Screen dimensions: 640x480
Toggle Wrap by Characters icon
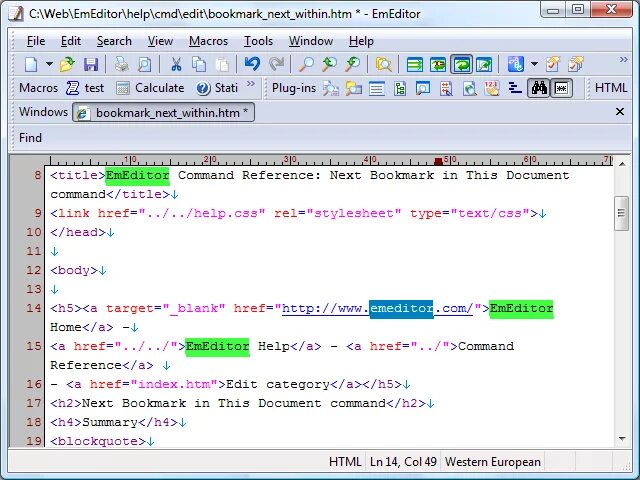click(438, 64)
